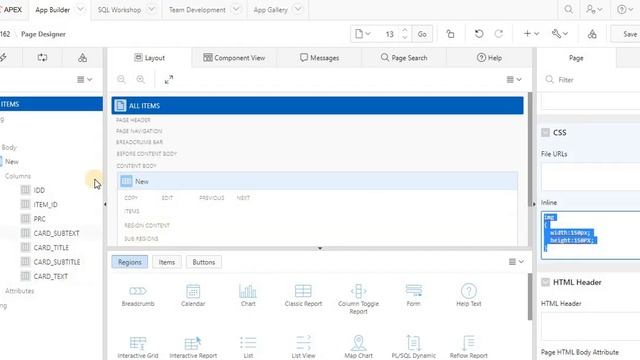
Task: Expand the layout pane to full size
Action: click(x=169, y=80)
